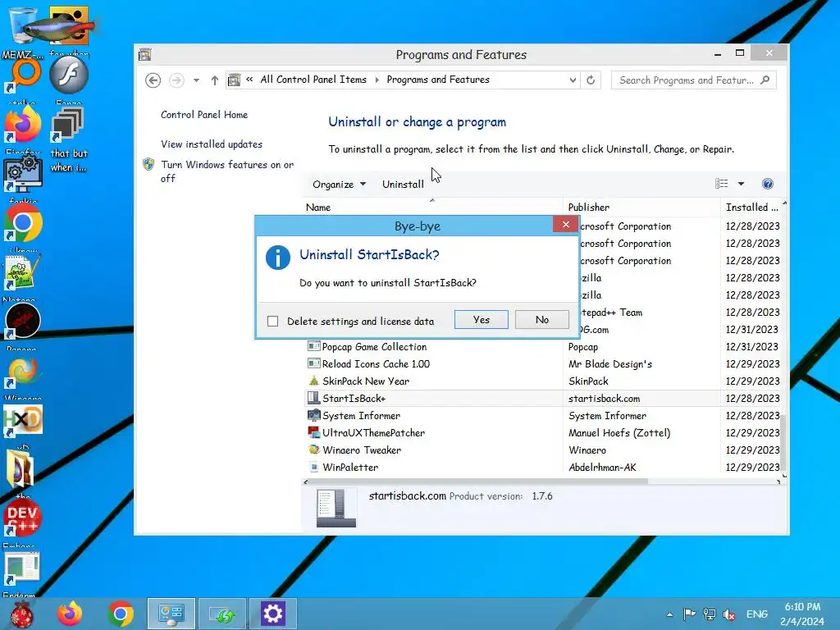This screenshot has width=840, height=630.
Task: Go up one level in Control Panel
Action: pyautogui.click(x=214, y=80)
